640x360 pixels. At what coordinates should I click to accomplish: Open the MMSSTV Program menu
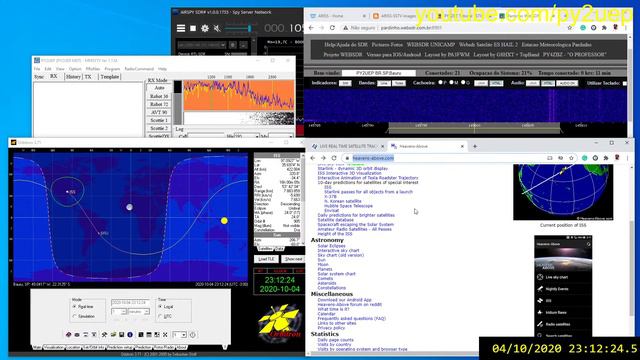pyautogui.click(x=112, y=69)
